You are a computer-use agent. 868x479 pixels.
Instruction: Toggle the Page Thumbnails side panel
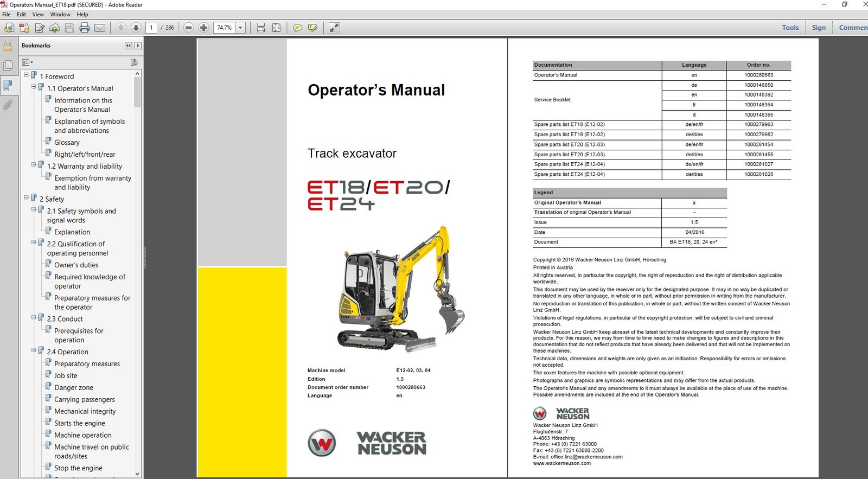tap(8, 66)
